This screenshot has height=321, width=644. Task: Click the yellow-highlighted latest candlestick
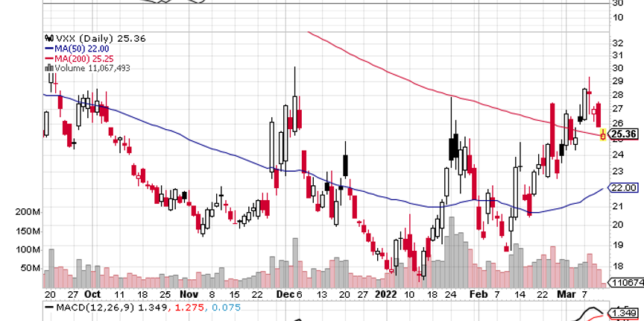click(602, 137)
